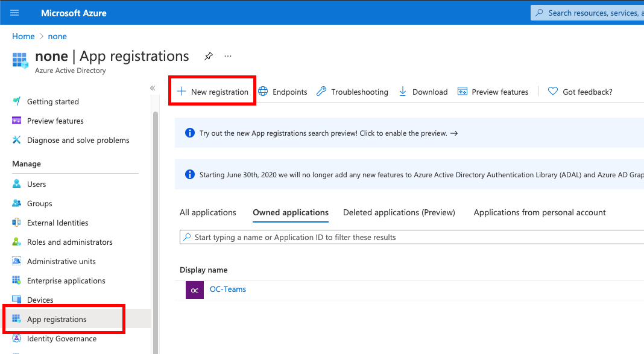This screenshot has width=644, height=354.
Task: Click the New registration button
Action: click(212, 91)
